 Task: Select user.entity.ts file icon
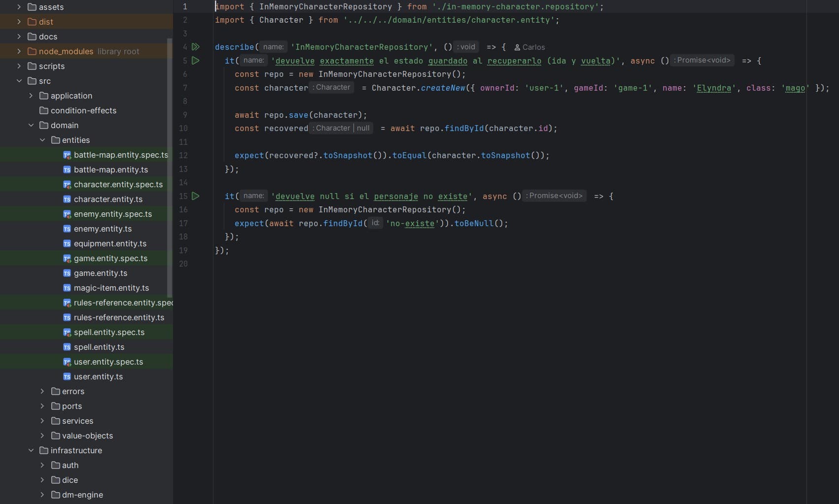click(67, 377)
